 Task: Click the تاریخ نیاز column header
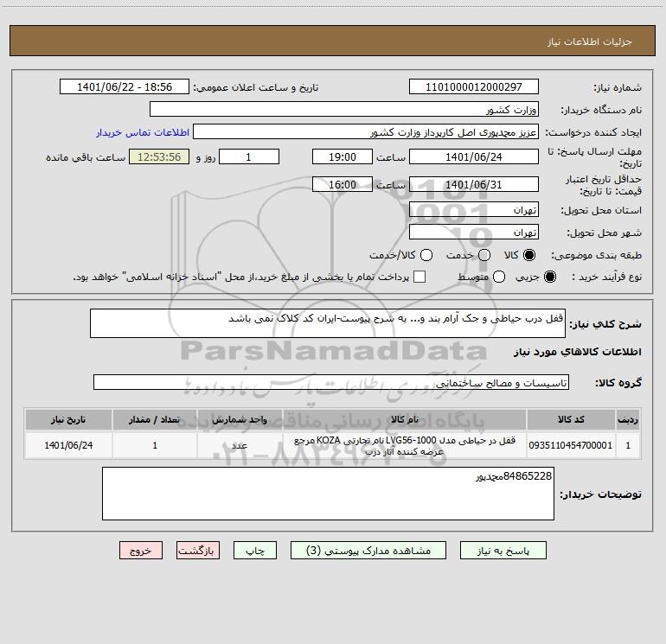[68, 419]
